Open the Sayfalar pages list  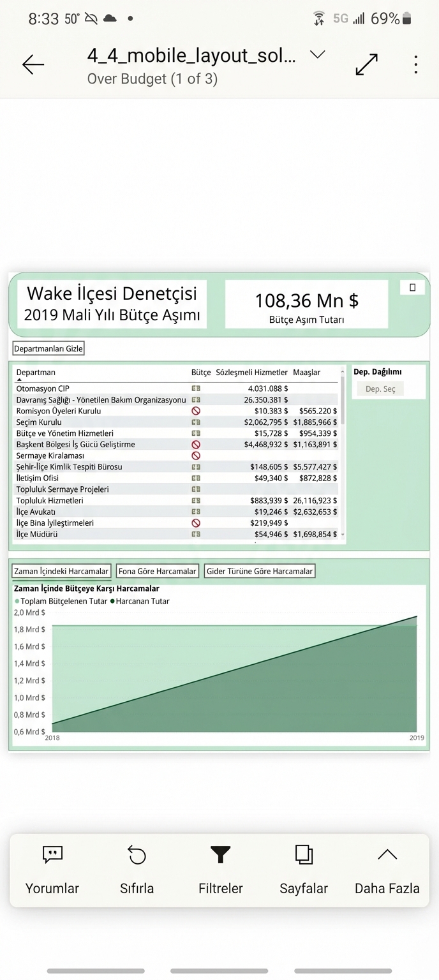(x=304, y=855)
